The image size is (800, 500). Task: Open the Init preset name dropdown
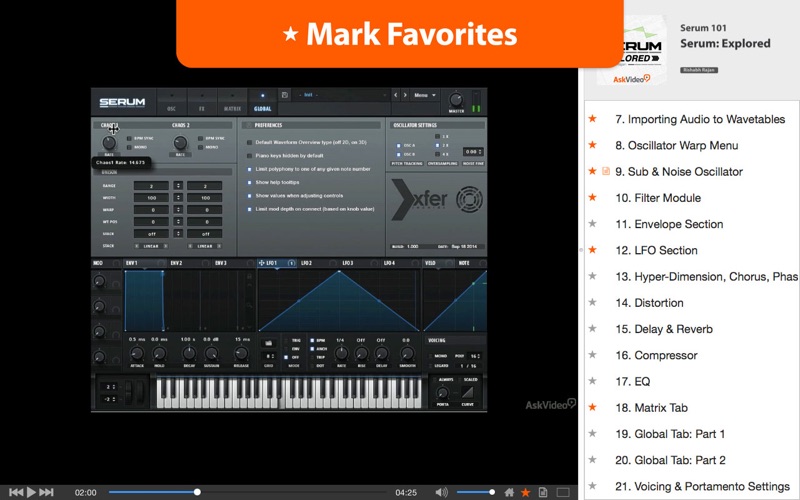342,95
